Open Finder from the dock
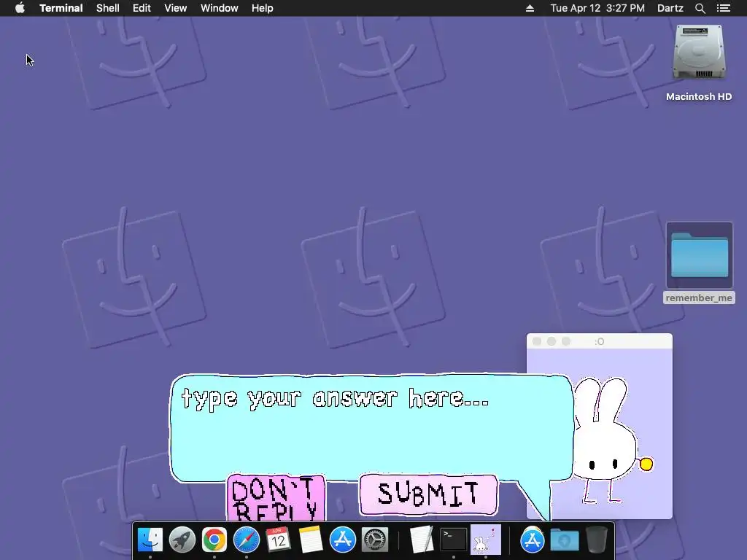 coord(150,540)
